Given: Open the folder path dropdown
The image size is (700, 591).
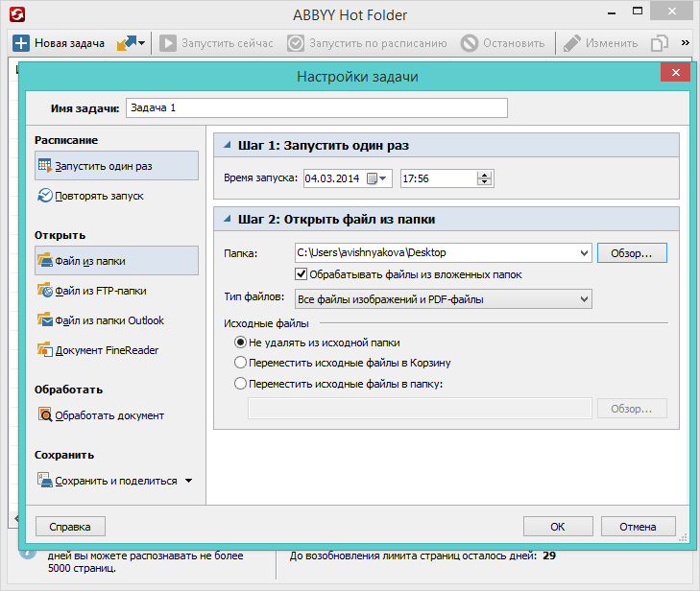Looking at the screenshot, I should [x=584, y=253].
